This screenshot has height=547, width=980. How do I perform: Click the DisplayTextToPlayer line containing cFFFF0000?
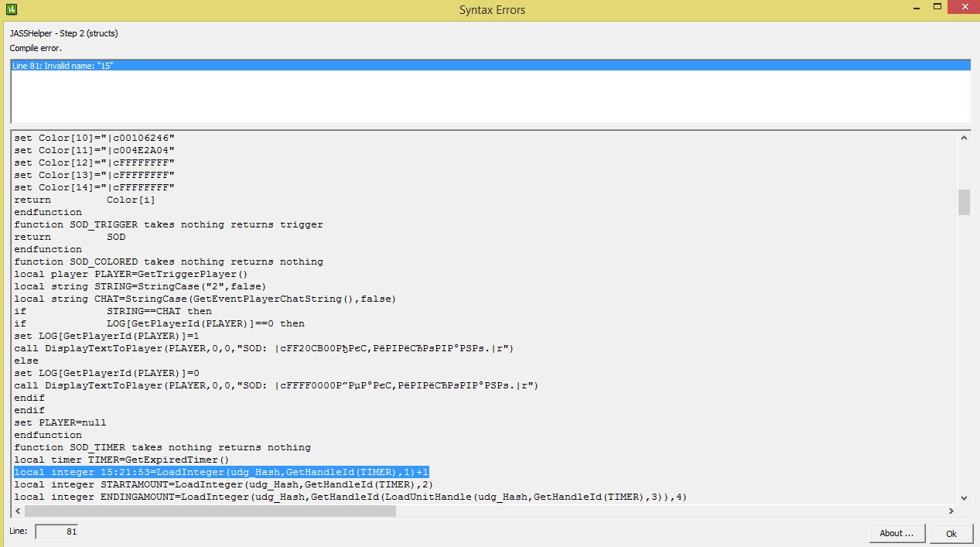276,385
